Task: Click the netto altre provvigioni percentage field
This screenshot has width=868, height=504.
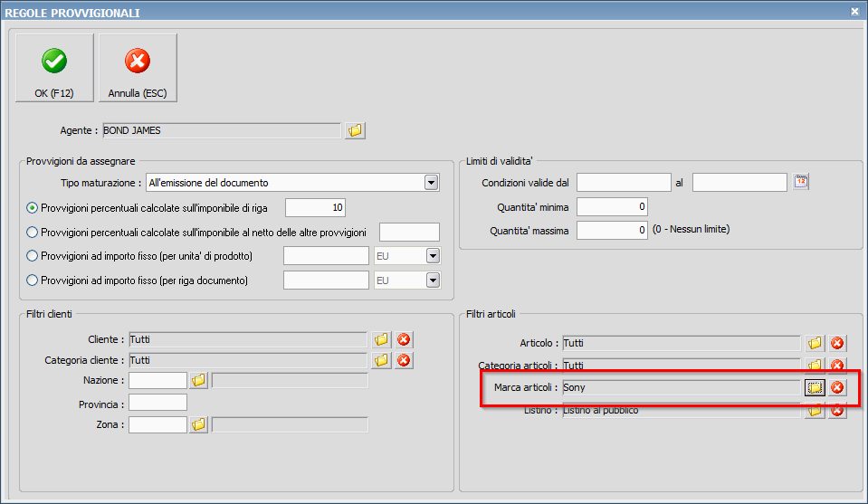Action: point(409,233)
